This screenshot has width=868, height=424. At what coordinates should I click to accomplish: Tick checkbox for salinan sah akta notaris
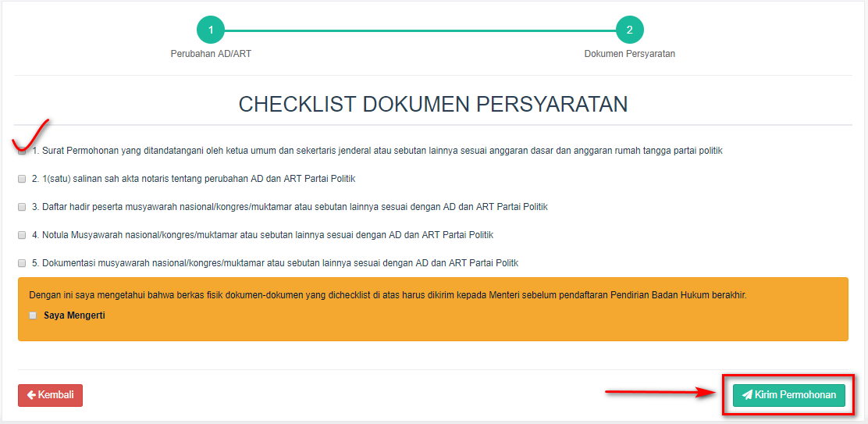tap(22, 179)
